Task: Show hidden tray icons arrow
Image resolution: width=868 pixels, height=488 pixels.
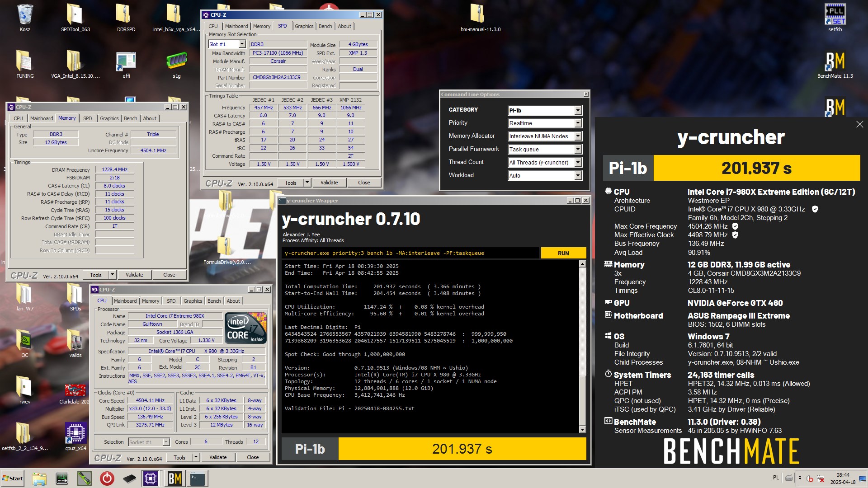Action: 800,478
